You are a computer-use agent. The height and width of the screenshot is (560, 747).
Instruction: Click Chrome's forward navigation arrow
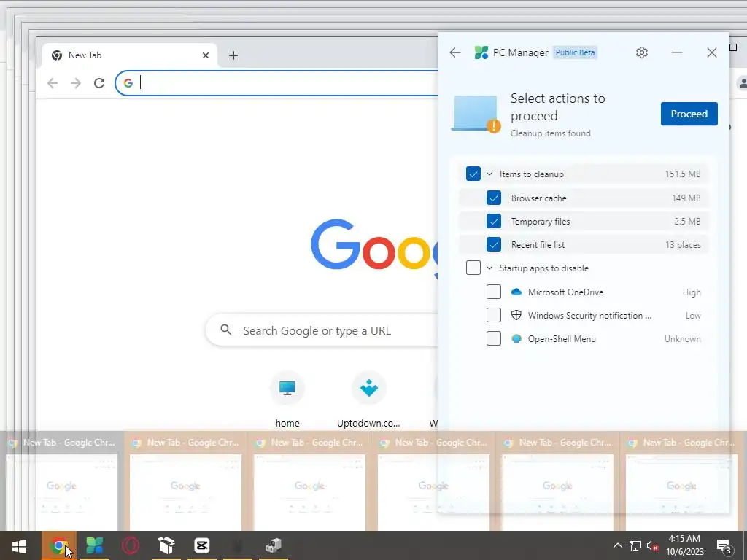point(76,83)
